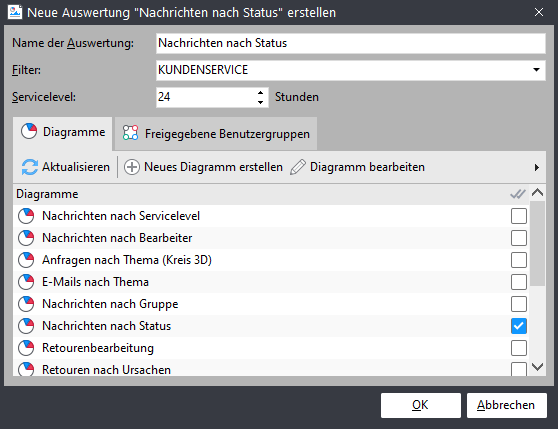Click the Abbrechen button

pos(506,405)
